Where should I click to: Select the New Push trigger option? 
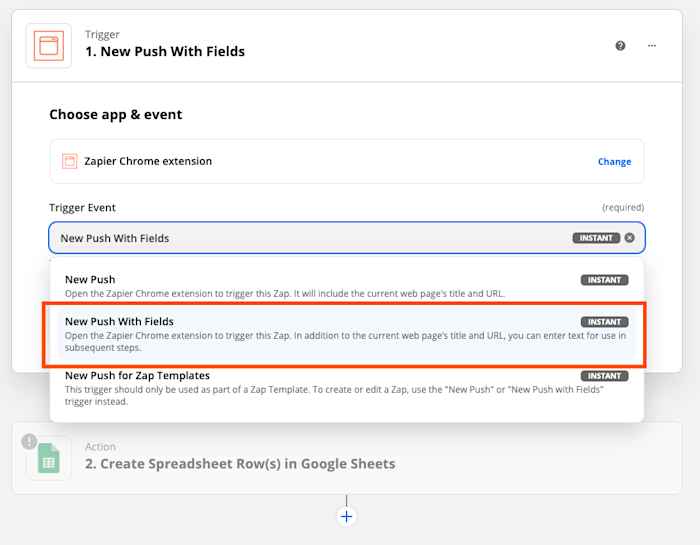[x=346, y=286]
